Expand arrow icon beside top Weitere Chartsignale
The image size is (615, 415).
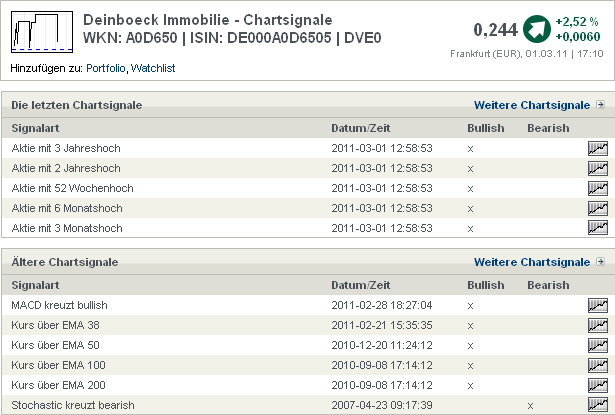pyautogui.click(x=600, y=105)
